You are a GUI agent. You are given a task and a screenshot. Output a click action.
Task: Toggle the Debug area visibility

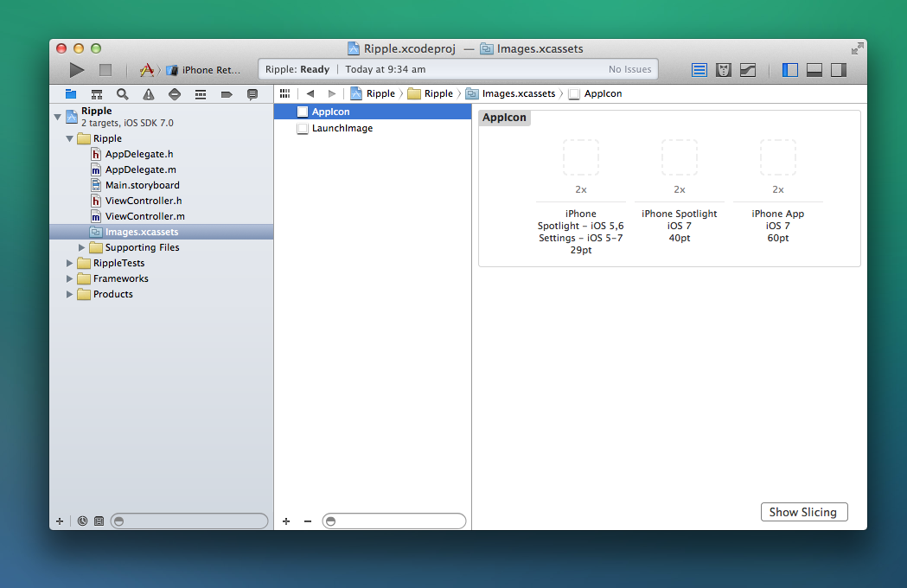pos(814,70)
